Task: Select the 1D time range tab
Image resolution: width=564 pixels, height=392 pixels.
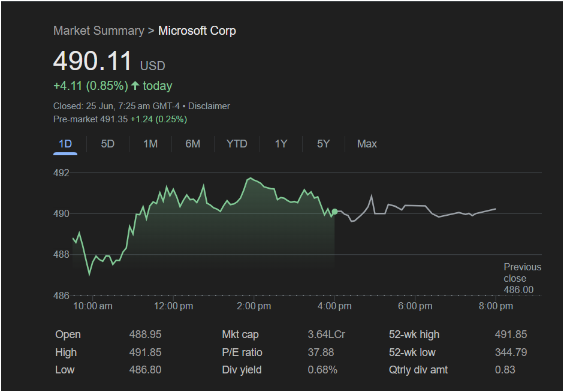Action: tap(65, 144)
